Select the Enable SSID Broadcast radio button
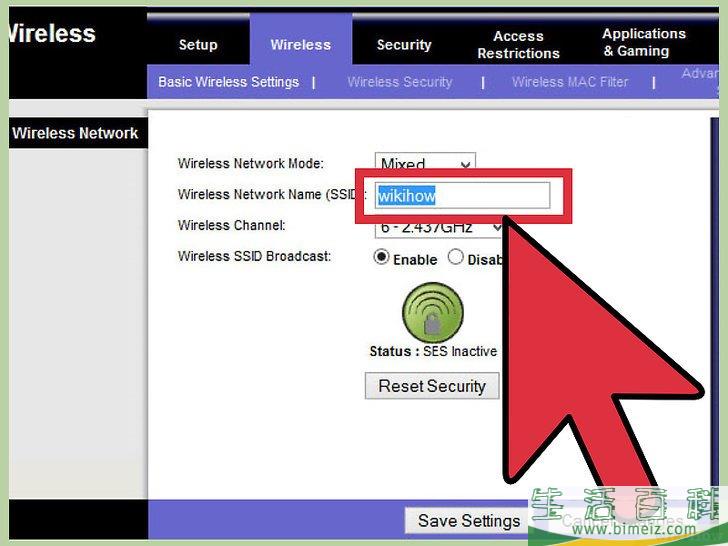This screenshot has height=546, width=728. click(381, 258)
